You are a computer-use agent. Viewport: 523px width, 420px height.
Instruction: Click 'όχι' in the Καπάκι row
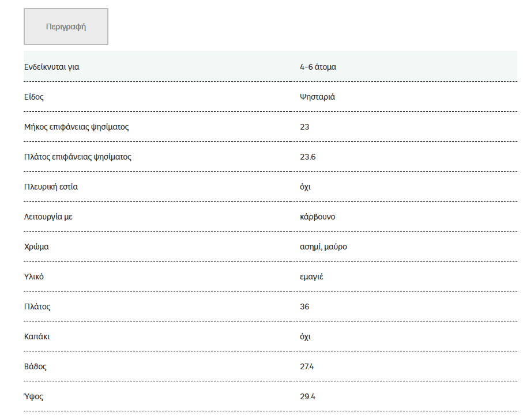[305, 336]
